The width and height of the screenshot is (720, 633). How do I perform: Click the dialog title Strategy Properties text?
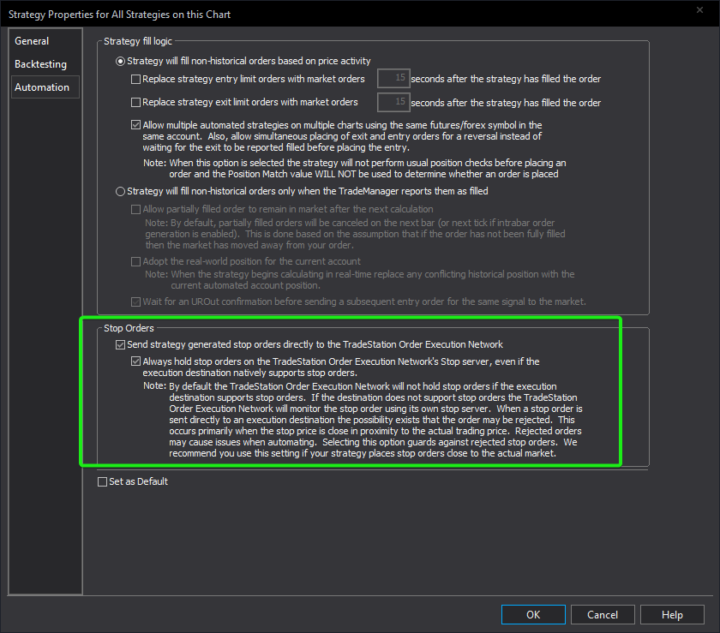tap(119, 14)
